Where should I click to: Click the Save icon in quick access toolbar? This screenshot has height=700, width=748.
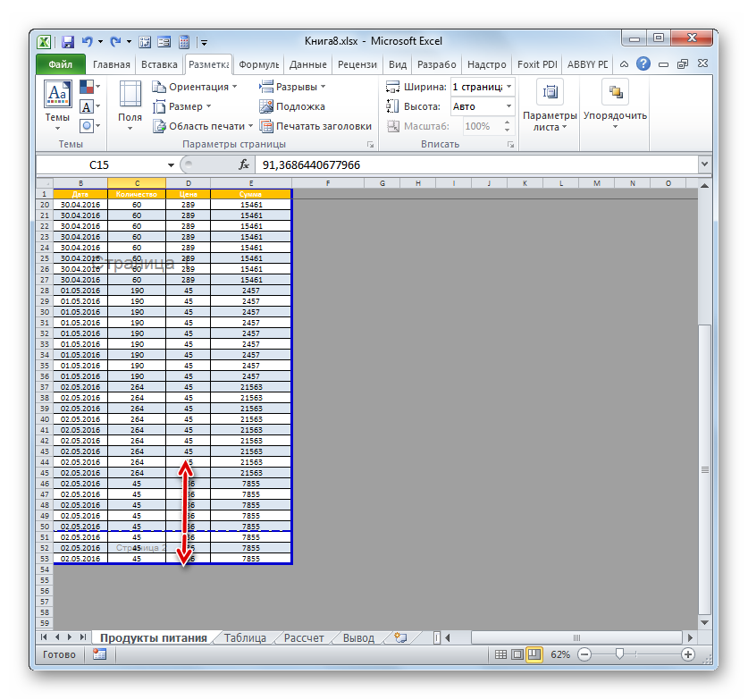point(68,42)
